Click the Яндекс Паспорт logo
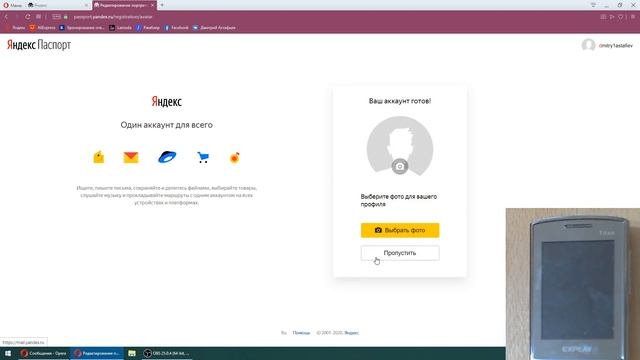Screen dimensions: 640x360 click(x=39, y=45)
